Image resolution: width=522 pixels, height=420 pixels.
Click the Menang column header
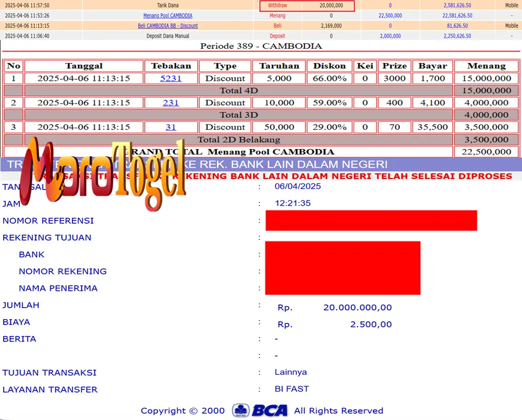click(x=486, y=66)
